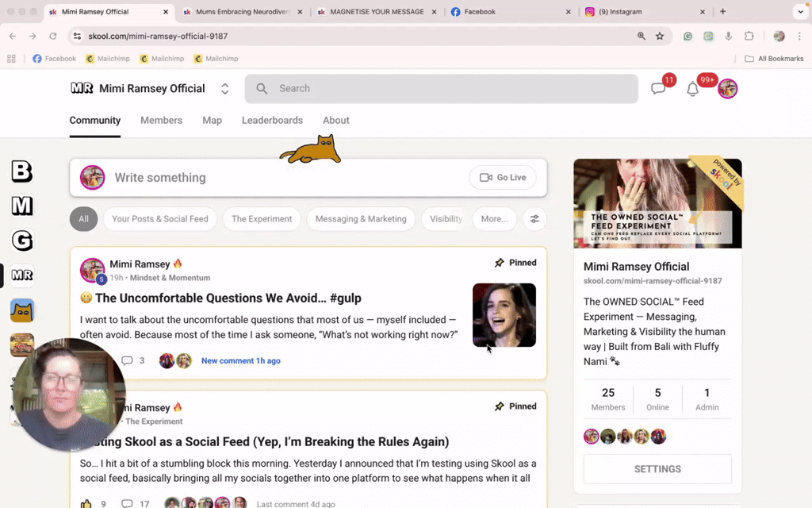The width and height of the screenshot is (812, 508).
Task: Click the Go Live button
Action: [x=502, y=177]
